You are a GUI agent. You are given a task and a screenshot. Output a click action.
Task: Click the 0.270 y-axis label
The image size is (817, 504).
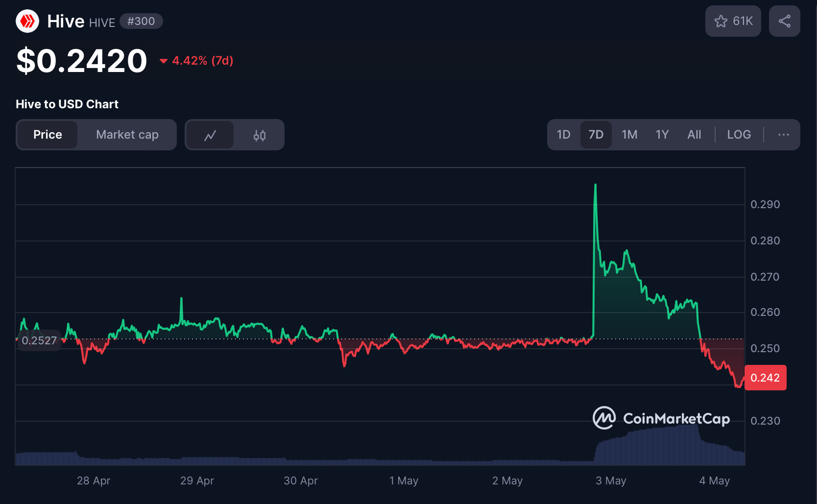pyautogui.click(x=765, y=277)
